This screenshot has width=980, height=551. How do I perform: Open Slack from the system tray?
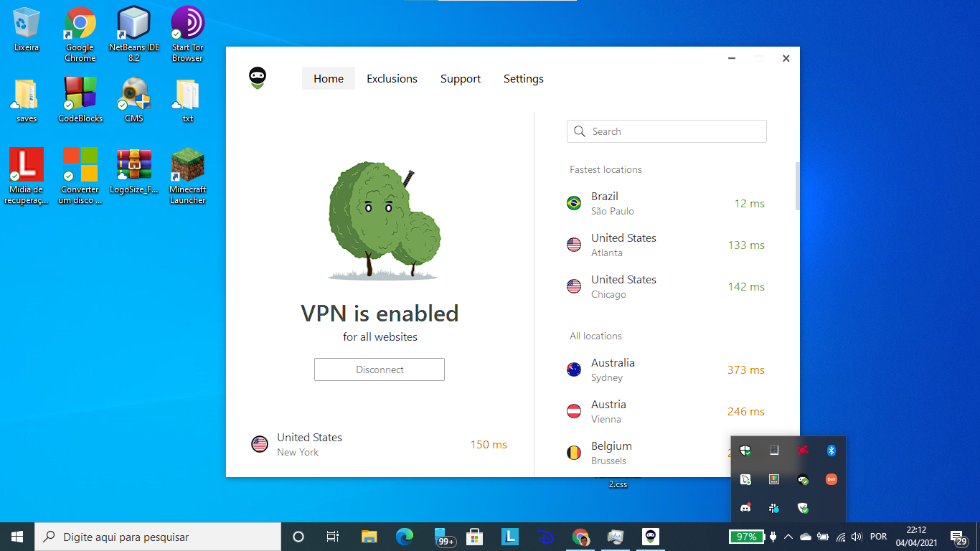point(774,508)
